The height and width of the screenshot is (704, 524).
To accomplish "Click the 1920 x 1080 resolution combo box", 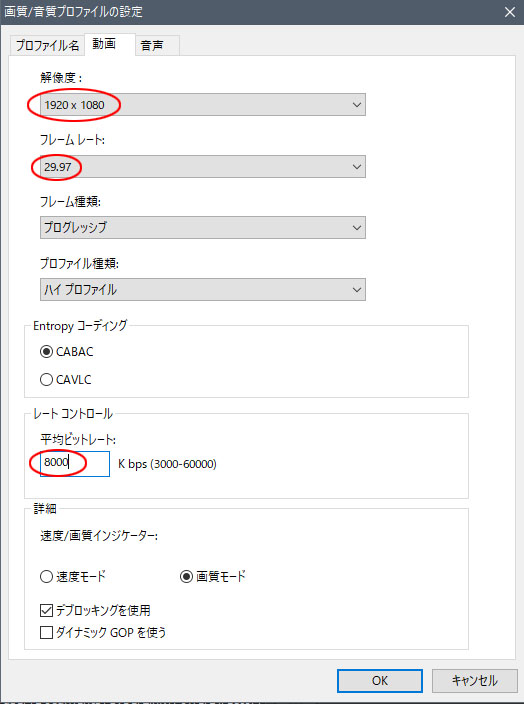I will coord(203,105).
